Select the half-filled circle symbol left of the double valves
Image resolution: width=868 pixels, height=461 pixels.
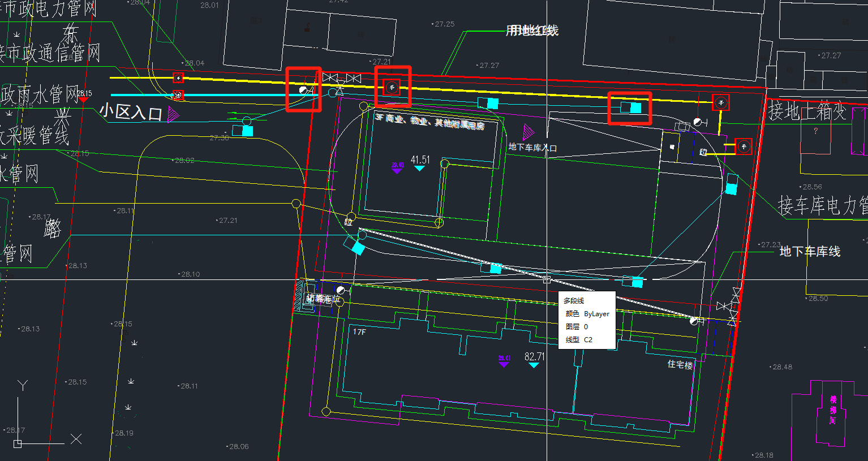click(303, 89)
